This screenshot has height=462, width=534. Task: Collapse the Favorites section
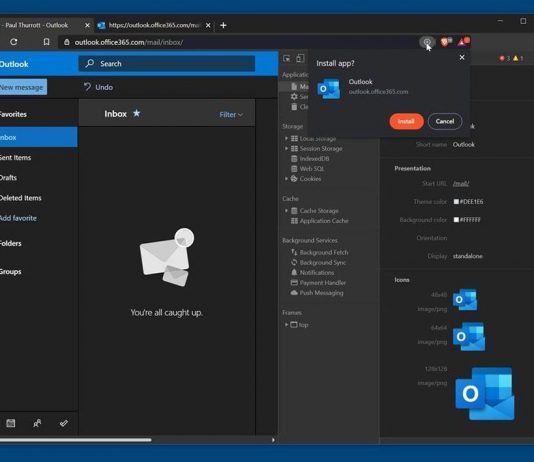click(x=13, y=114)
